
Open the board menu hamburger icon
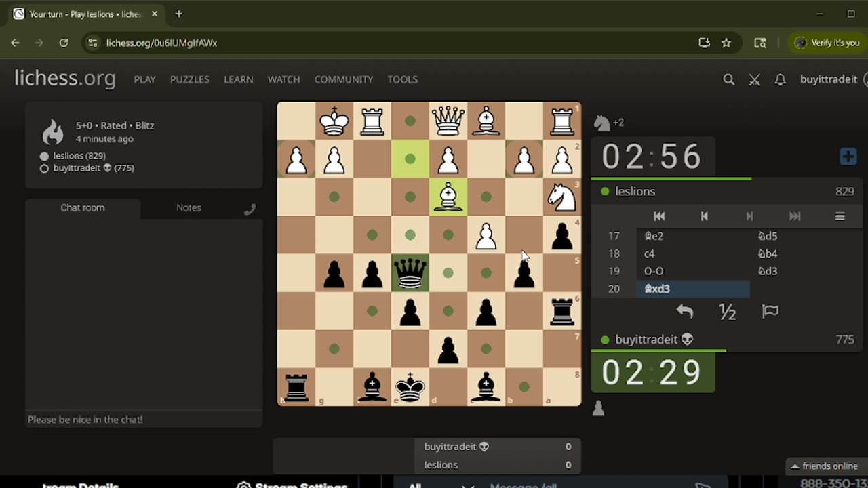click(x=840, y=216)
